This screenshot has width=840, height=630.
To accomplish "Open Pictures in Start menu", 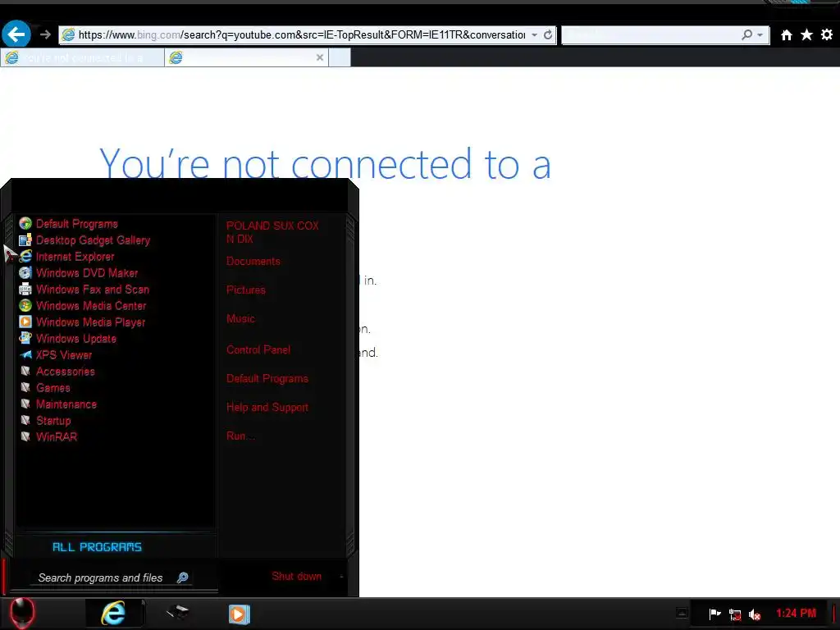I will pos(246,290).
